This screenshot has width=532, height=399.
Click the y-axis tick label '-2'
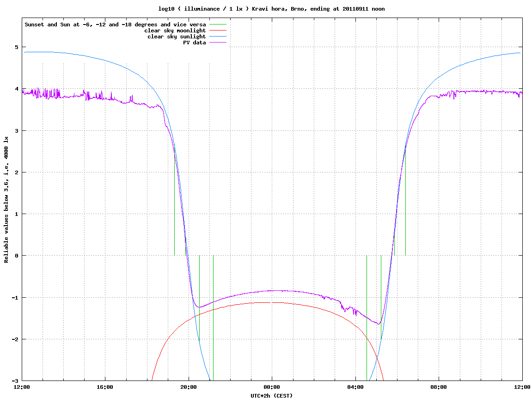15,339
